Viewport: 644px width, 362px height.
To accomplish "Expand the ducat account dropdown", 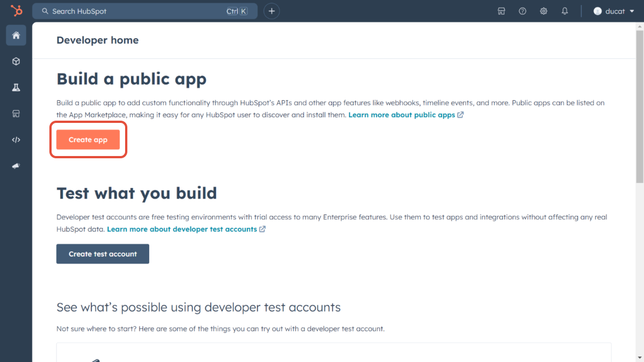I will [632, 11].
